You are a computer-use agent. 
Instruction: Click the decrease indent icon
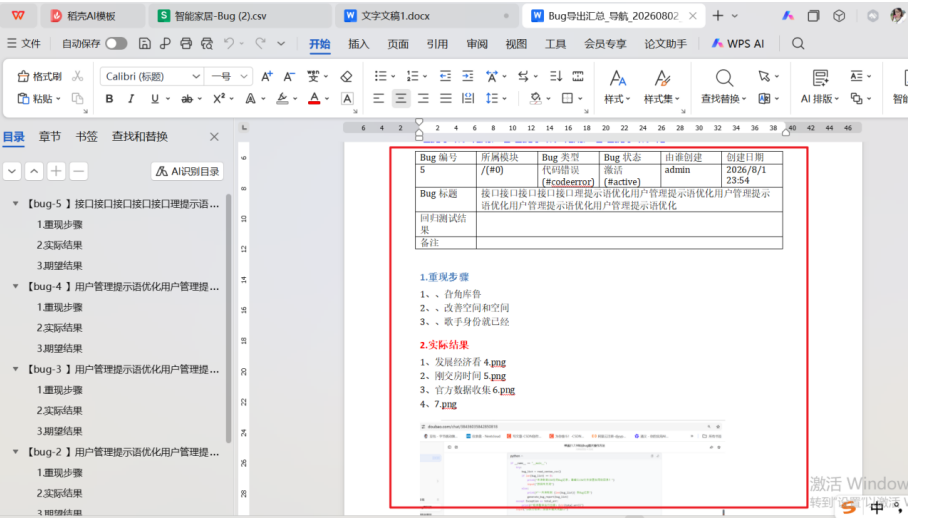(445, 76)
